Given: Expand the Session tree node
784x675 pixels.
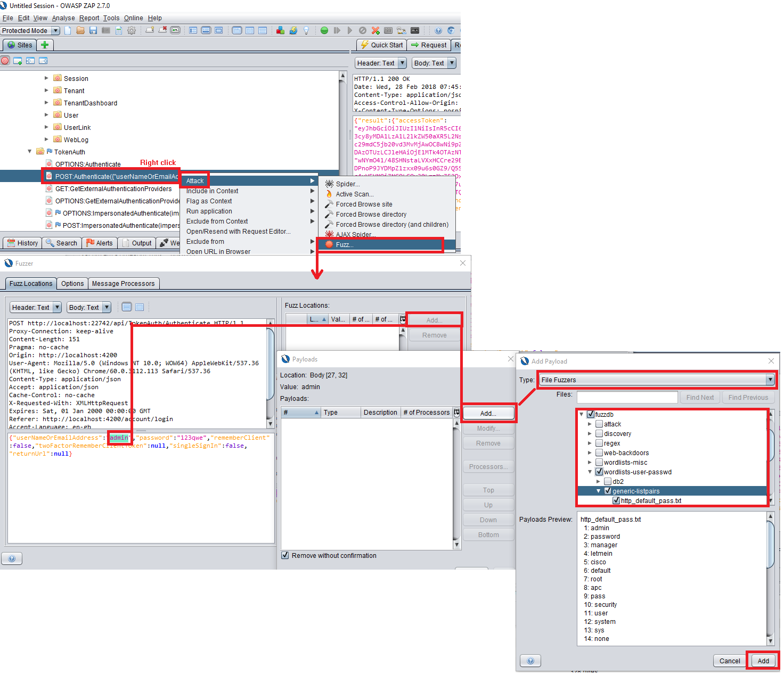Looking at the screenshot, I should pyautogui.click(x=46, y=78).
